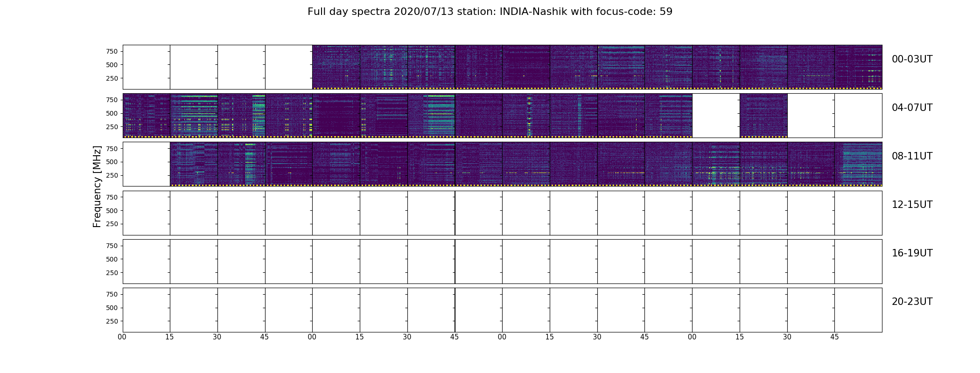Viewport: 980px width, 373px height.
Task: Click the spectrogram data in the 08-11UT row
Action: click(x=526, y=164)
